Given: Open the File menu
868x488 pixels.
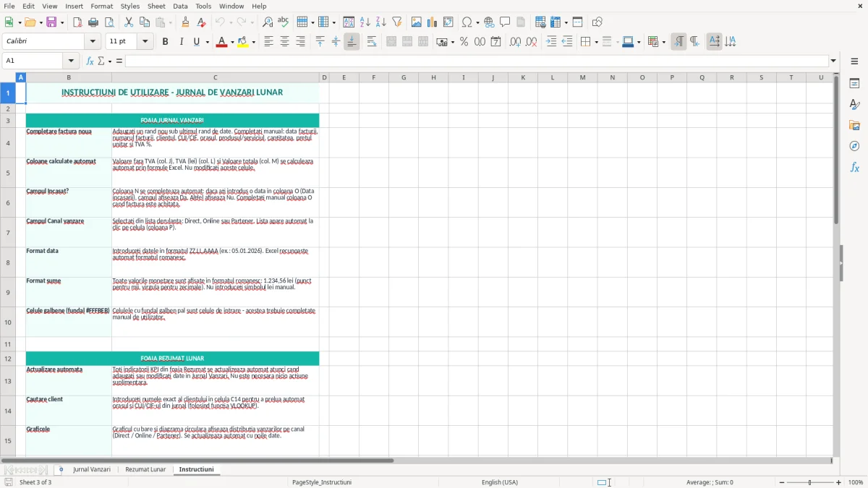Looking at the screenshot, I should (9, 6).
